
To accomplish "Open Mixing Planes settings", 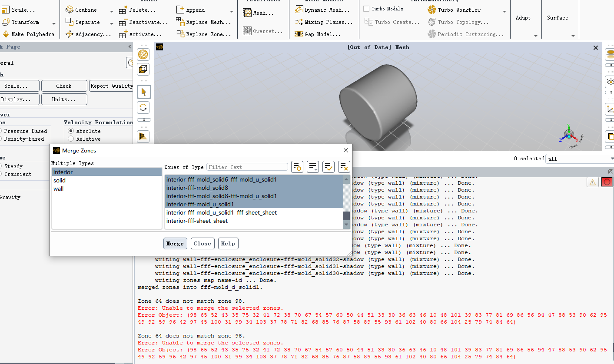I will click(324, 22).
